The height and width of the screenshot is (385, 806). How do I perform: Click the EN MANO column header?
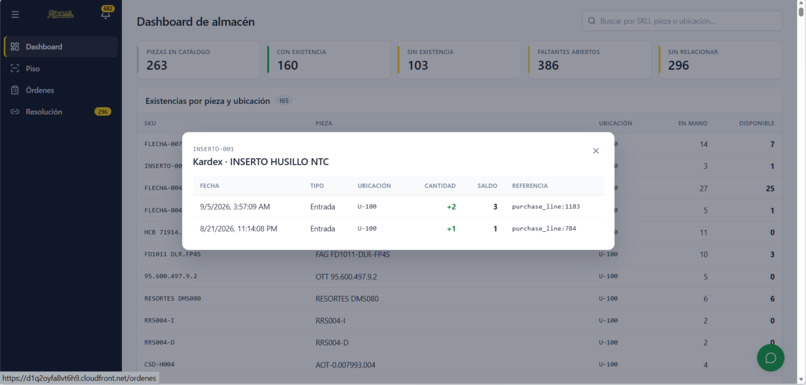[692, 123]
